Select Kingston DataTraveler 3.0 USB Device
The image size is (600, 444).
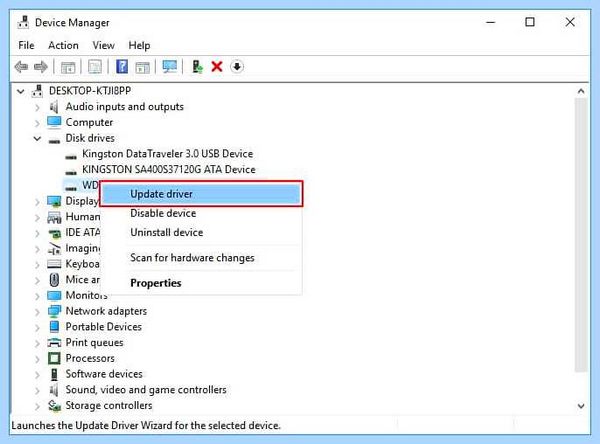[x=168, y=154]
